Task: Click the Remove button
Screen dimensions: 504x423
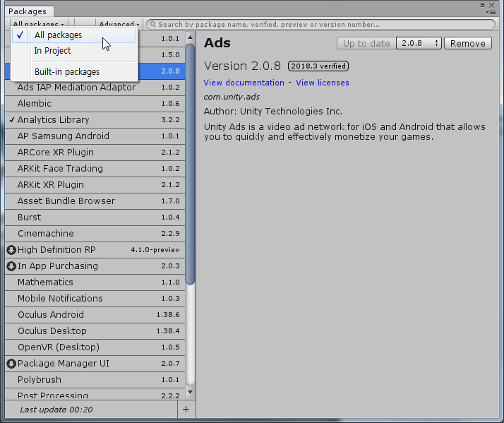Action: (x=468, y=43)
